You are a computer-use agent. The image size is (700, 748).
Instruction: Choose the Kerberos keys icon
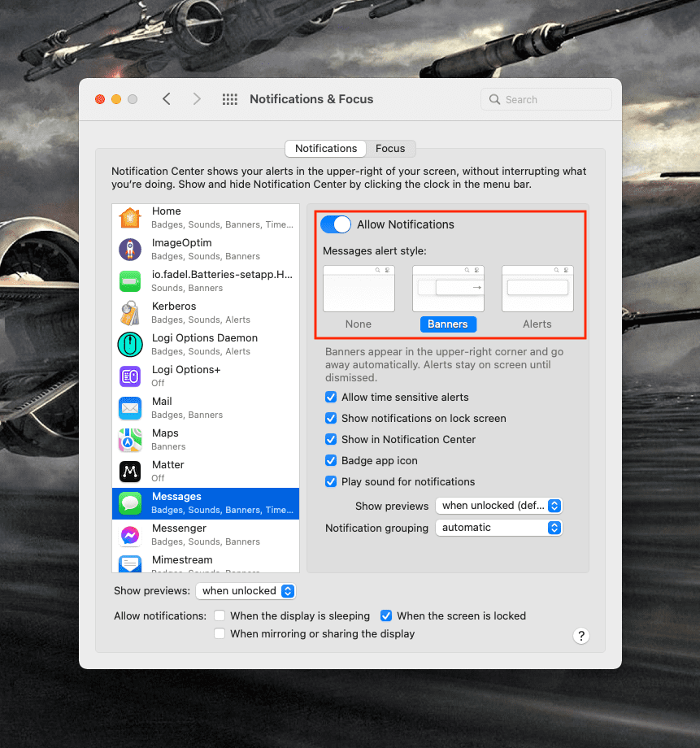130,313
